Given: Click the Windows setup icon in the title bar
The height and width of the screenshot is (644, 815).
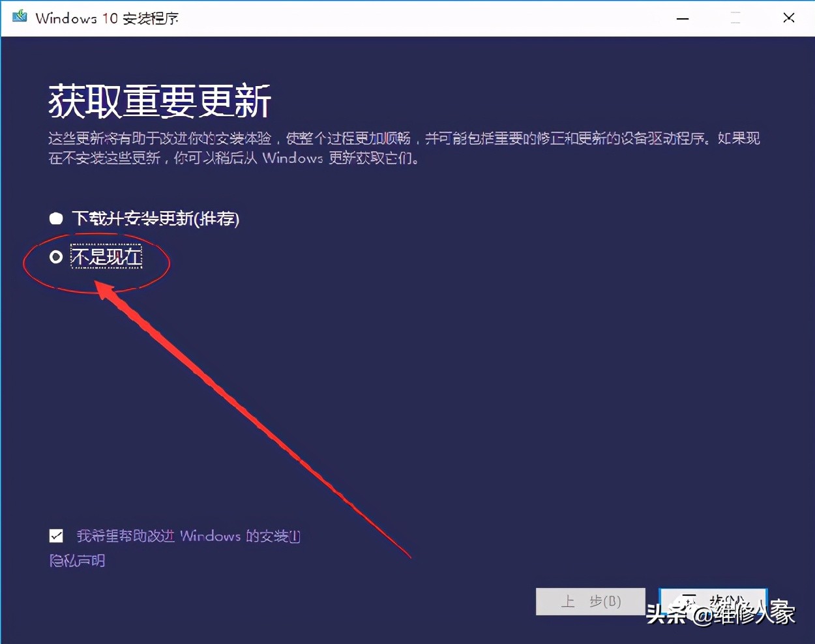Looking at the screenshot, I should [20, 18].
